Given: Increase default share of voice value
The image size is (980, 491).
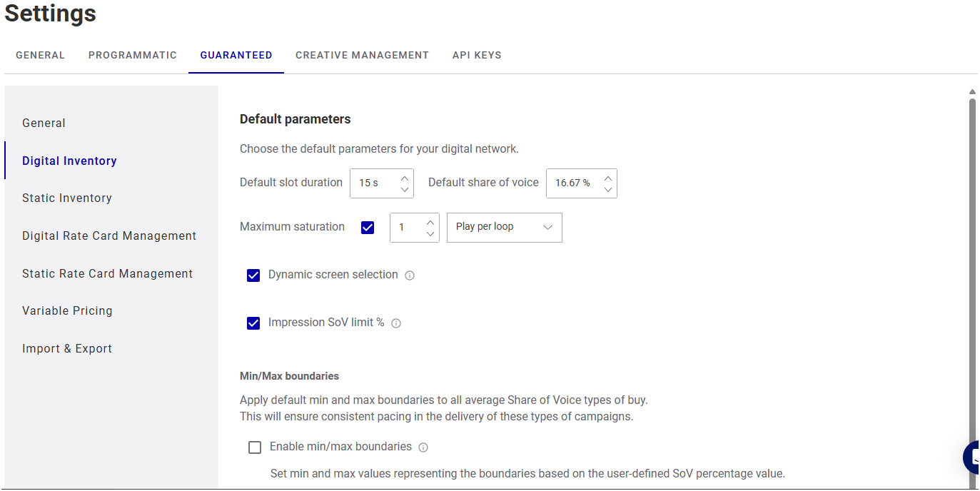Looking at the screenshot, I should 608,178.
